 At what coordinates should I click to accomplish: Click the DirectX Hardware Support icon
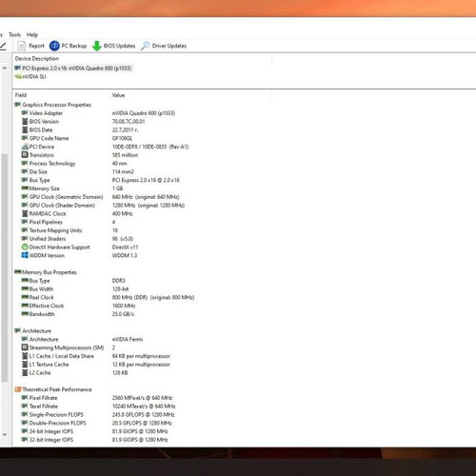pos(25,247)
